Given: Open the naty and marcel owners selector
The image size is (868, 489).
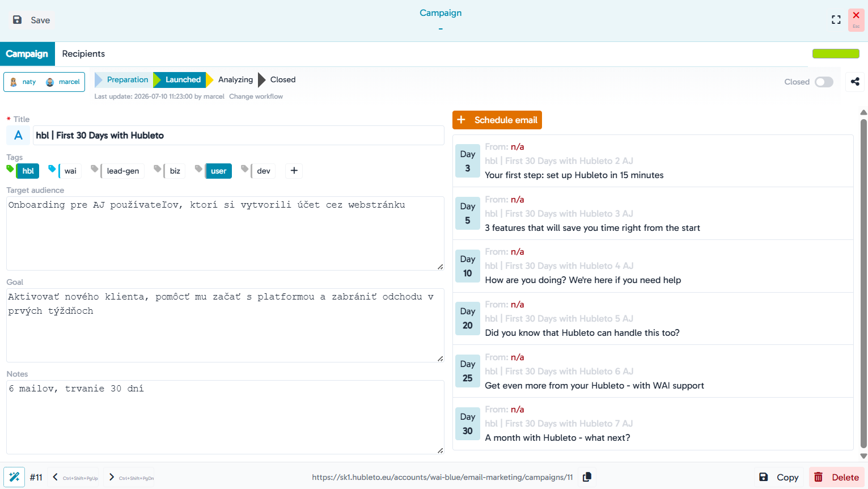Looking at the screenshot, I should (44, 82).
